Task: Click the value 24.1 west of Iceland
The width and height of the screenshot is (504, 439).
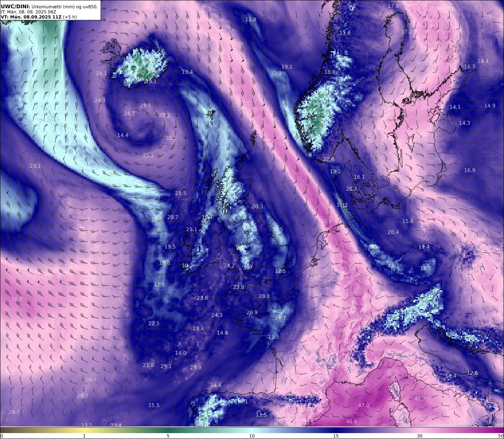Action: [102, 73]
